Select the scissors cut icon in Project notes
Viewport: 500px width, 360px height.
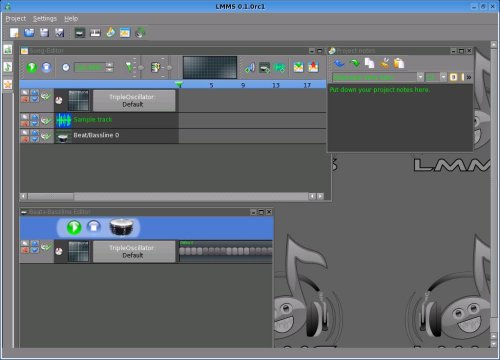tap(384, 63)
